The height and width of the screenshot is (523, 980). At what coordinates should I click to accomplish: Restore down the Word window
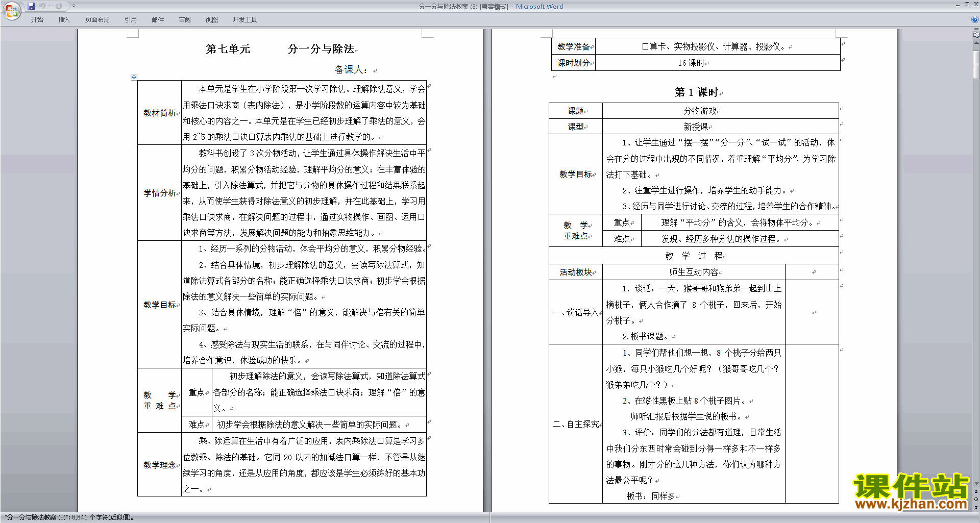(x=967, y=5)
